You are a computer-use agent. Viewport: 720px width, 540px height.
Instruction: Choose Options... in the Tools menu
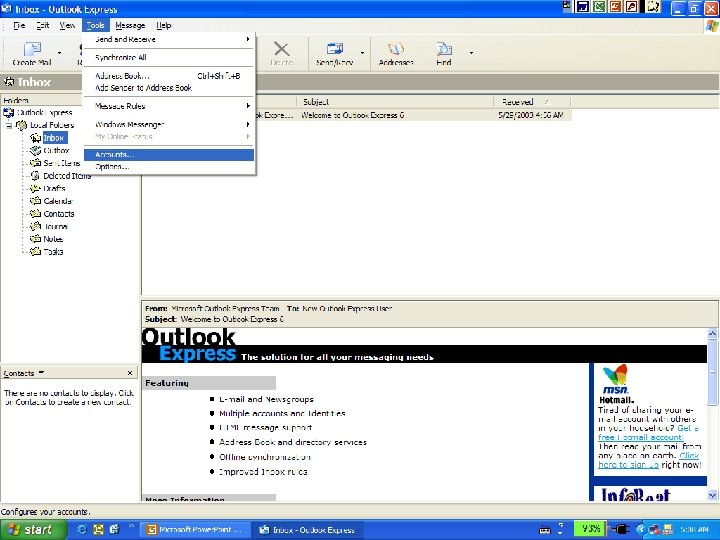169,167
